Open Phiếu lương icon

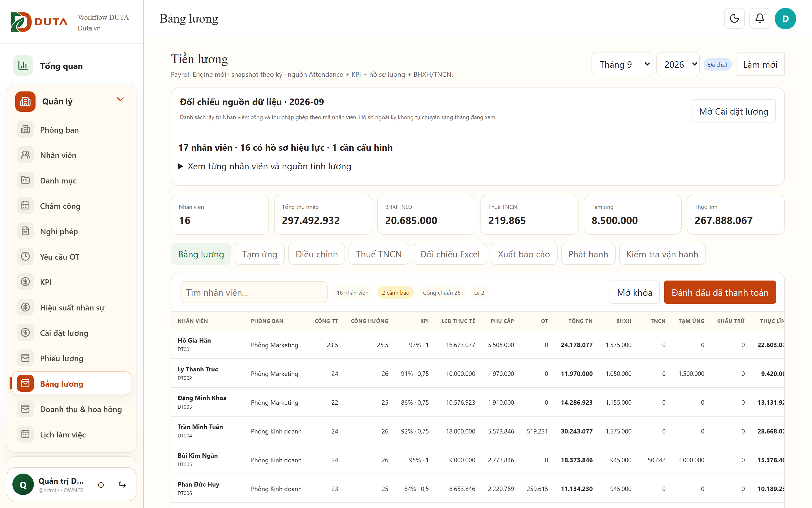(x=25, y=358)
